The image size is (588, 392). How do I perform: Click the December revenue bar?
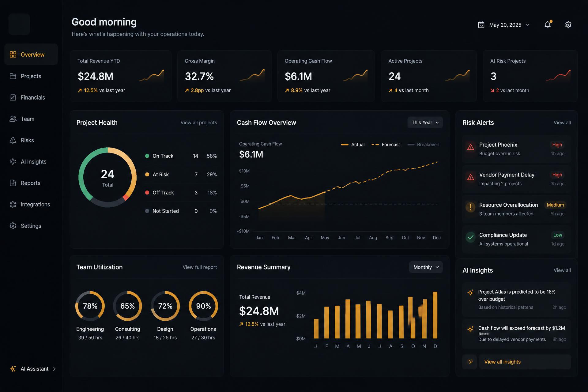[x=435, y=315]
